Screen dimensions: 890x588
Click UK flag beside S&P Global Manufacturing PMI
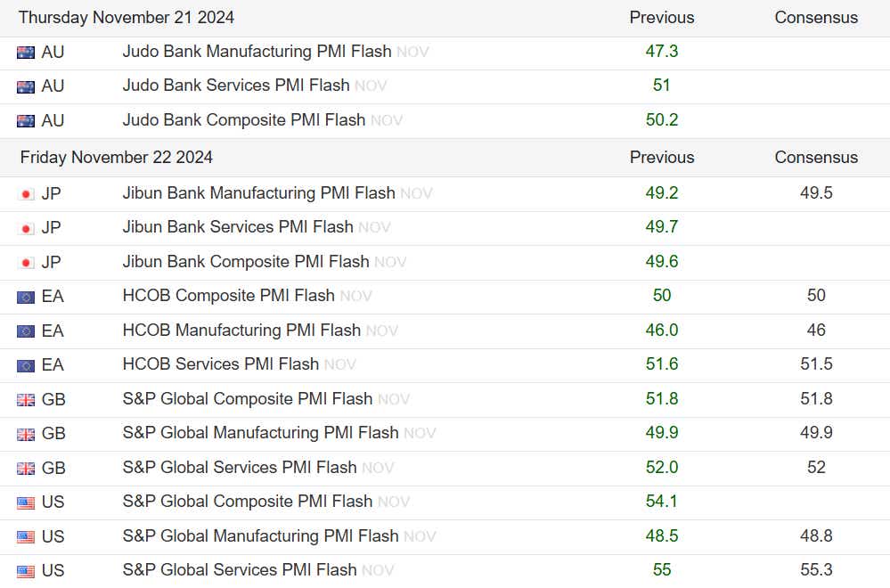[x=26, y=434]
